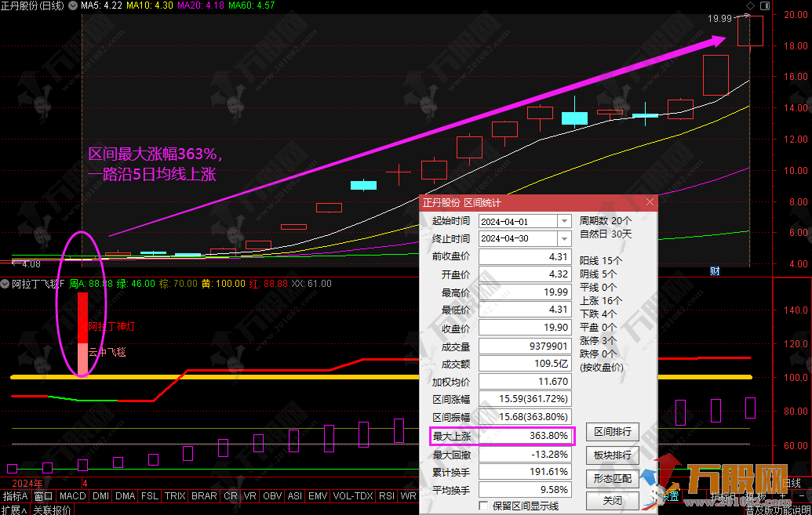Screen dimensions: 812x515
Task: Click the 形态匹配 button
Action: (613, 478)
